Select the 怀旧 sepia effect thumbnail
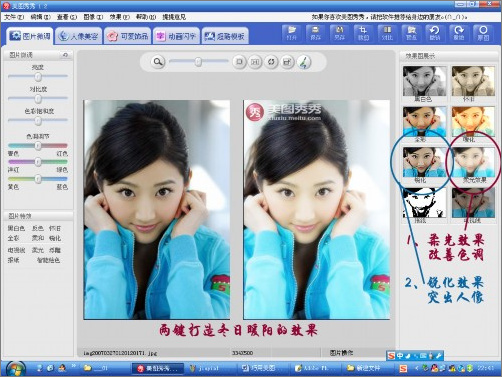Image resolution: width=502 pixels, height=377 pixels. tap(473, 81)
